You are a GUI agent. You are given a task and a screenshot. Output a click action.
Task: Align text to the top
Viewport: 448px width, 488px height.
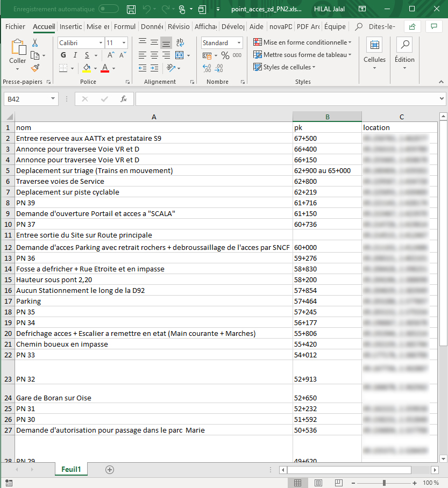point(143,42)
